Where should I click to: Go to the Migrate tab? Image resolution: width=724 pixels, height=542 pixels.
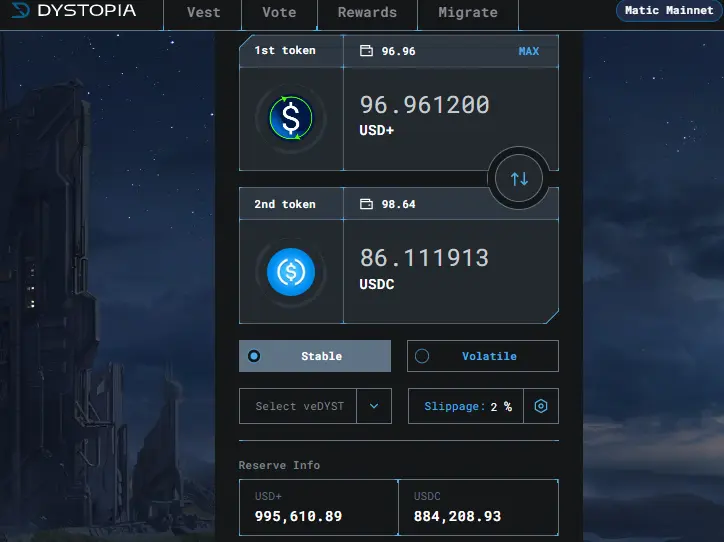click(x=468, y=12)
